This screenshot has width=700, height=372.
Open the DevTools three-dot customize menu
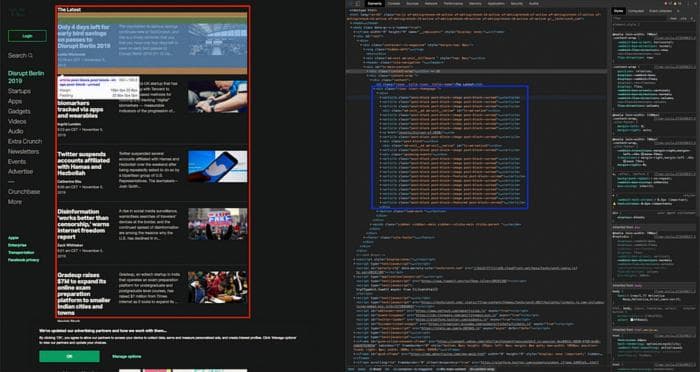[689, 4]
